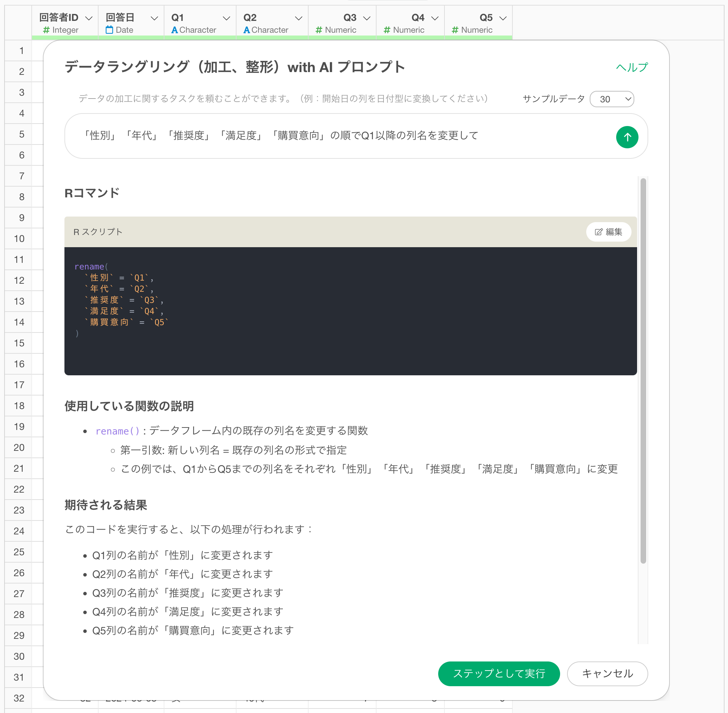This screenshot has width=728, height=713.
Task: Click the 編集 edit pencil button
Action: pyautogui.click(x=608, y=232)
